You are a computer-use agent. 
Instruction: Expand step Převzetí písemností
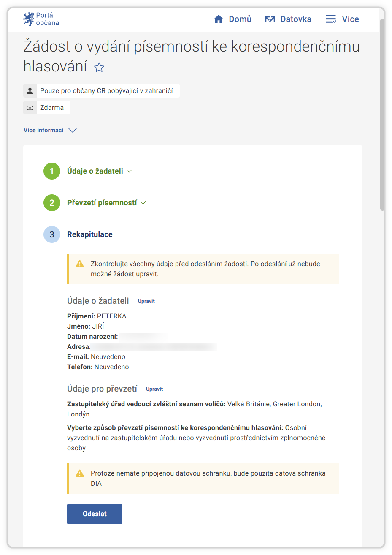[106, 203]
